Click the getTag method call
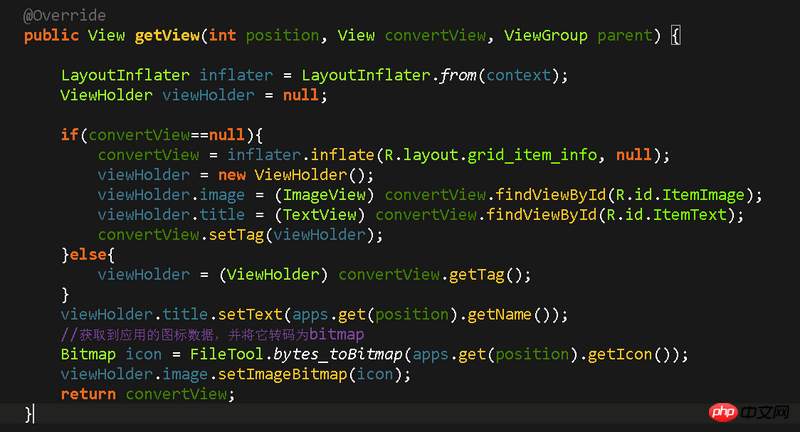Screen dimensions: 800x432 tap(477, 274)
